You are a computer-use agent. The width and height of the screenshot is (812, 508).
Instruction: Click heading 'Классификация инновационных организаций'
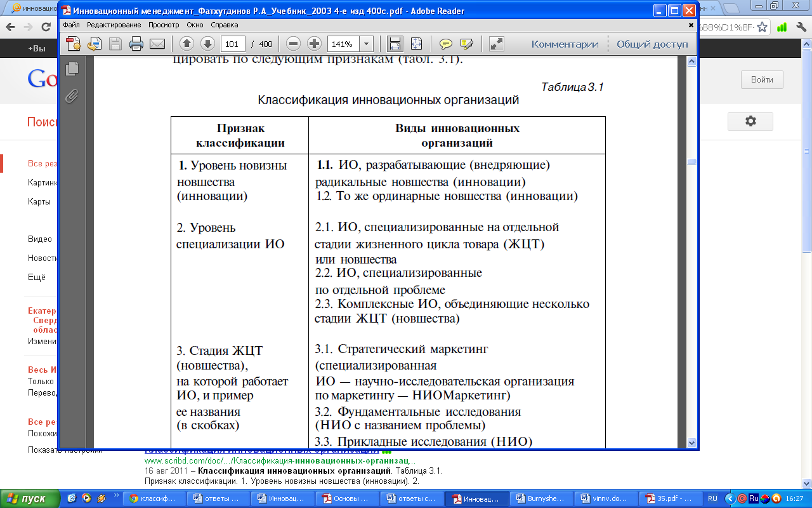click(x=388, y=100)
